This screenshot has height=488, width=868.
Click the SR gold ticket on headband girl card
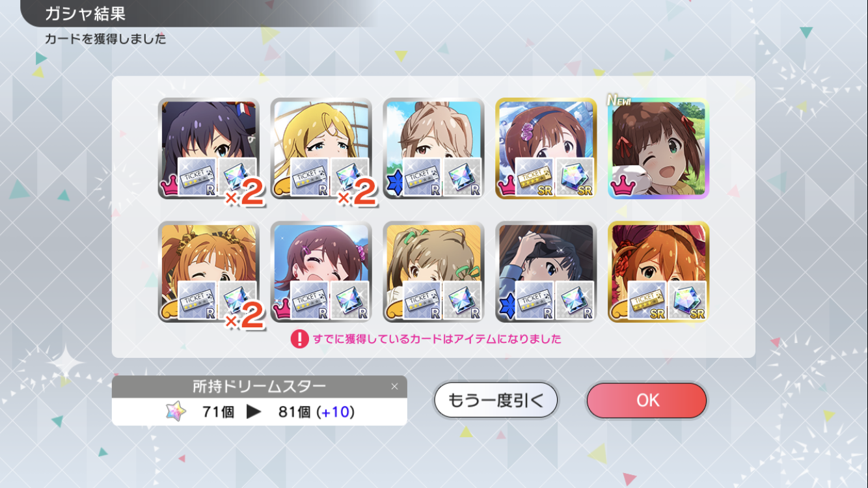click(x=534, y=177)
